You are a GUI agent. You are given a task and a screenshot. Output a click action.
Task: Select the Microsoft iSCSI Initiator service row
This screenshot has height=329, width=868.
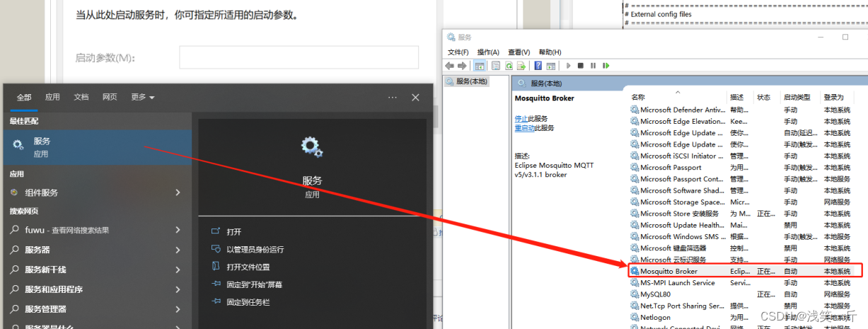745,156
